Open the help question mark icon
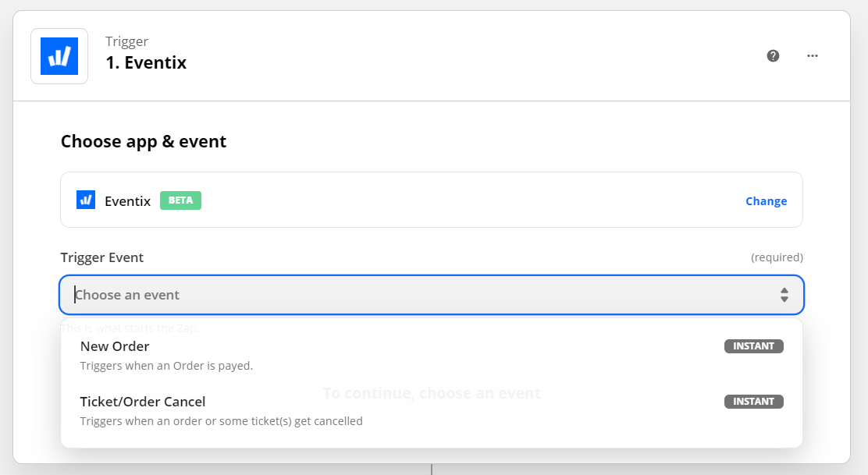The image size is (868, 475). pyautogui.click(x=773, y=56)
